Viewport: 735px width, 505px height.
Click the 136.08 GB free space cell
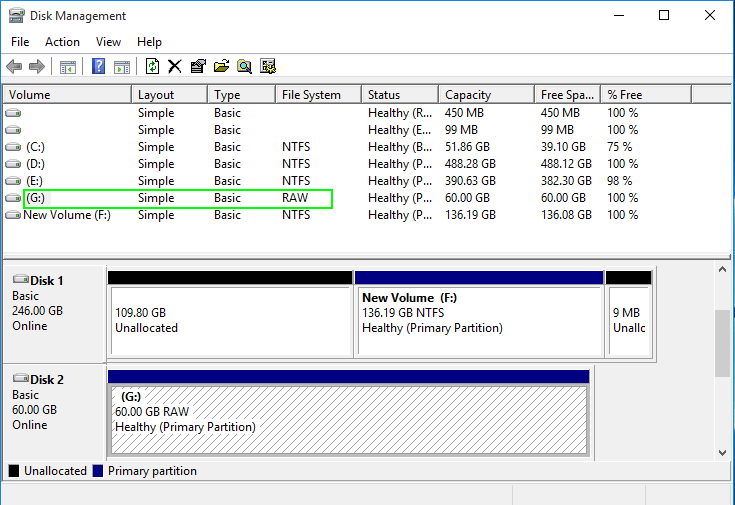[566, 215]
